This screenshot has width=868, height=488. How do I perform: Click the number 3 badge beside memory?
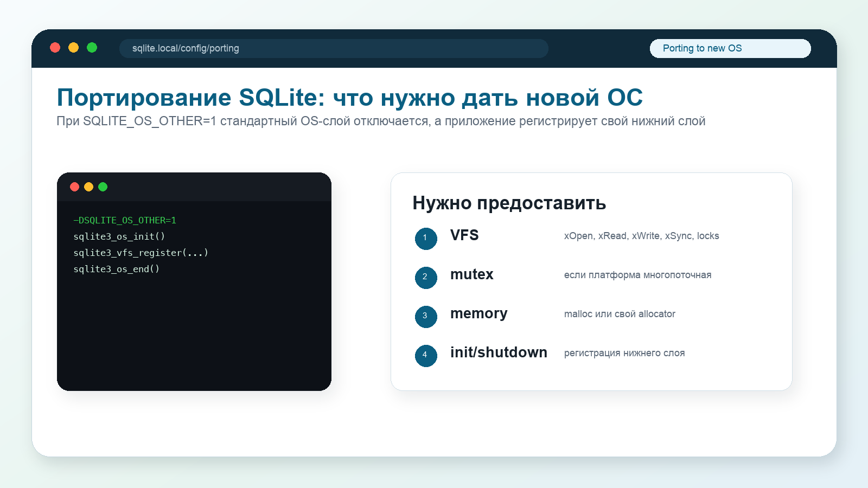pyautogui.click(x=426, y=317)
